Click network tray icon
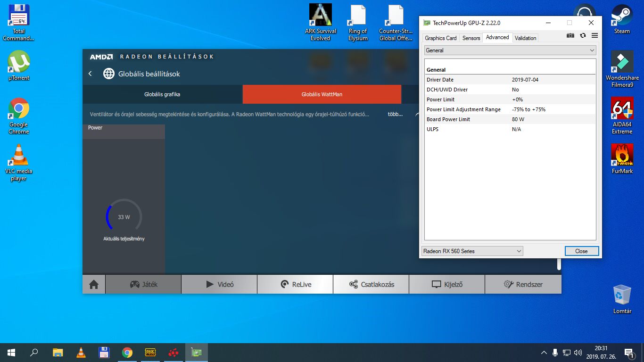The height and width of the screenshot is (362, 644). coord(567,352)
